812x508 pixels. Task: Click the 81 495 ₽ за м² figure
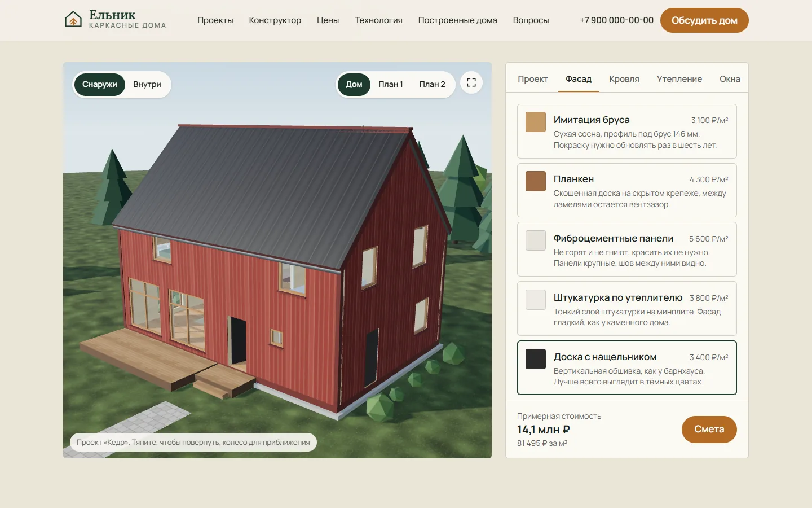pos(542,443)
